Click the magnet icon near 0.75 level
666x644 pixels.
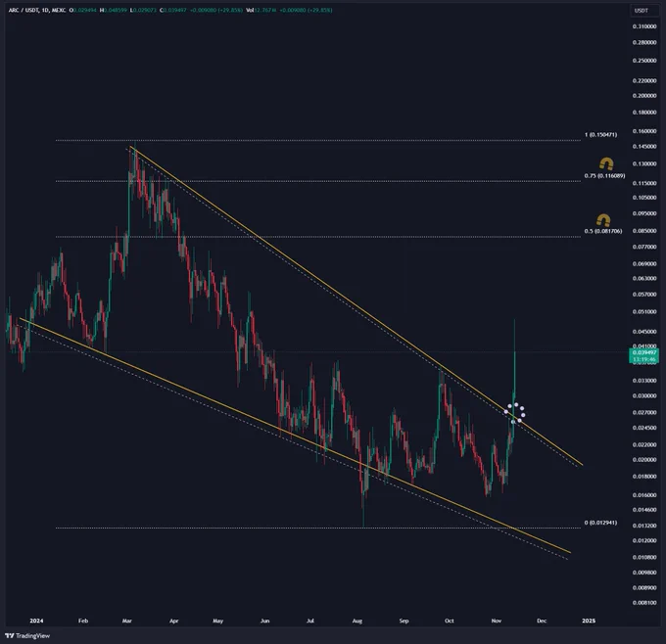pos(606,163)
